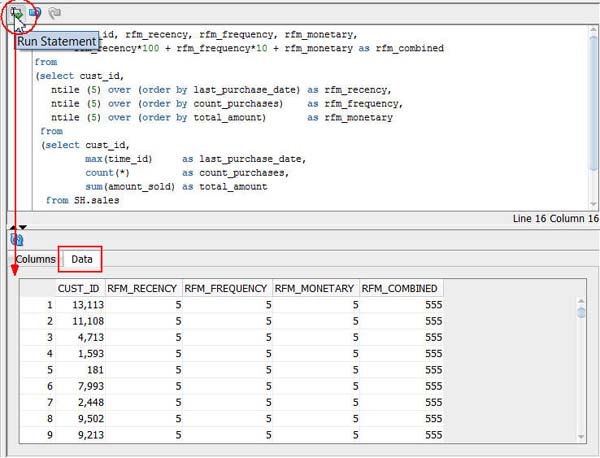This screenshot has width=600, height=458.
Task: Click the RFM_COMBINED value 555 in row 3
Action: [x=432, y=339]
